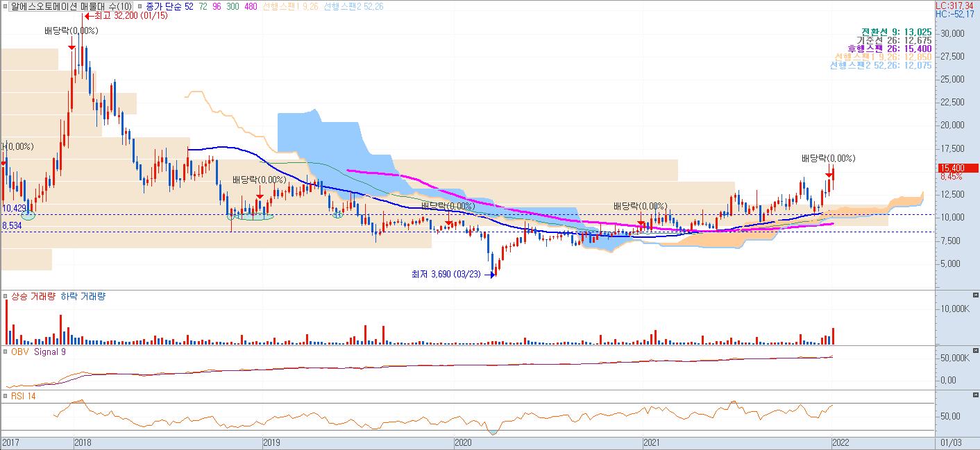Click the 전환선 9: 13,025 readout
Image resolution: width=980 pixels, height=450 pixels.
[897, 32]
